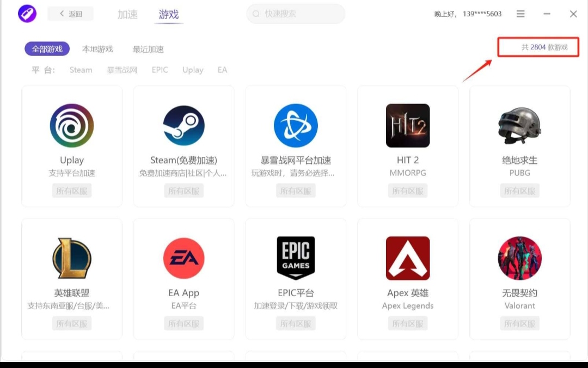The width and height of the screenshot is (588, 368).
Task: Open the hamburger menu in title bar
Action: (x=520, y=14)
